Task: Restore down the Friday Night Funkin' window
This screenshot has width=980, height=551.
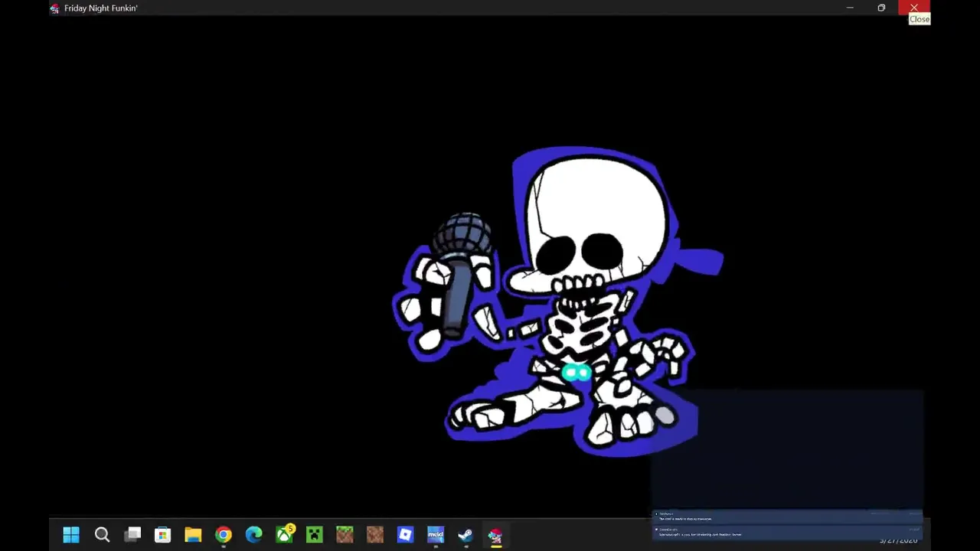Action: pyautogui.click(x=881, y=8)
